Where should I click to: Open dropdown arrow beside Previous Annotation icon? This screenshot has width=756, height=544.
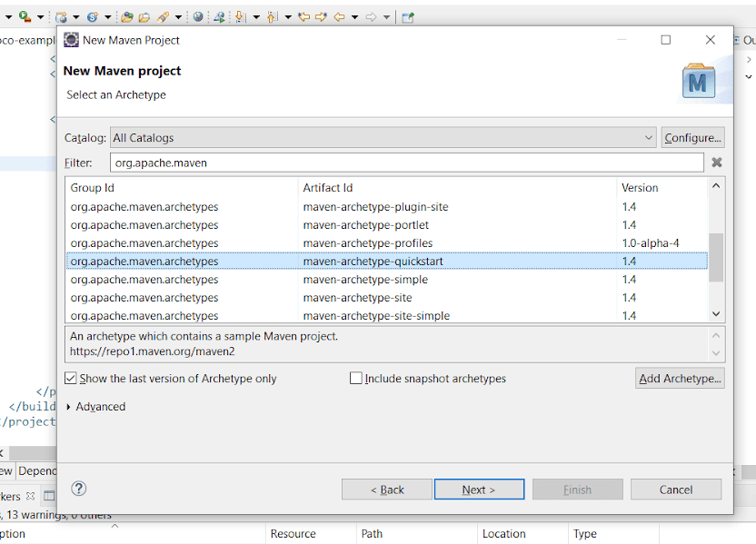[288, 17]
